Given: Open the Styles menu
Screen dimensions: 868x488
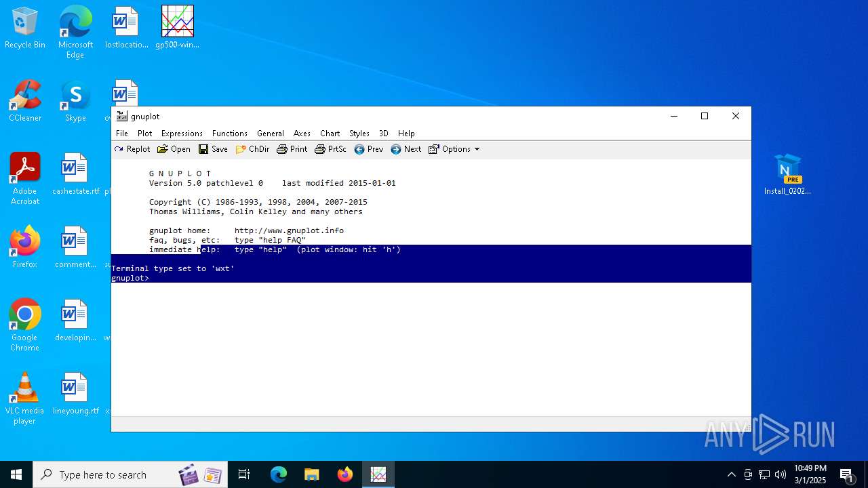Looking at the screenshot, I should (359, 134).
